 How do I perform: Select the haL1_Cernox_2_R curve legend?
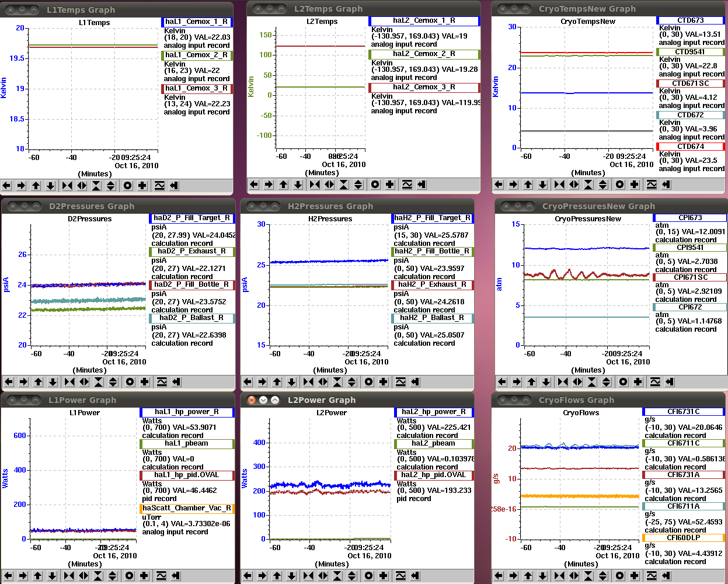pos(197,55)
